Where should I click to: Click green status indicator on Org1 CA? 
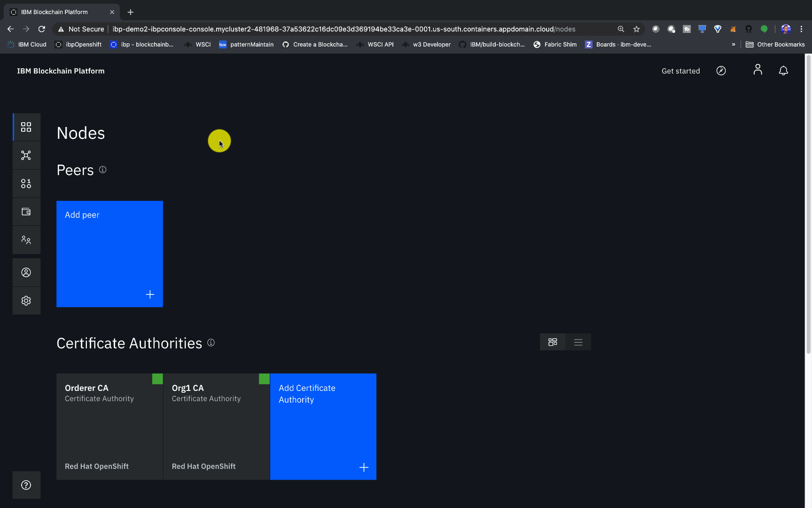[264, 379]
